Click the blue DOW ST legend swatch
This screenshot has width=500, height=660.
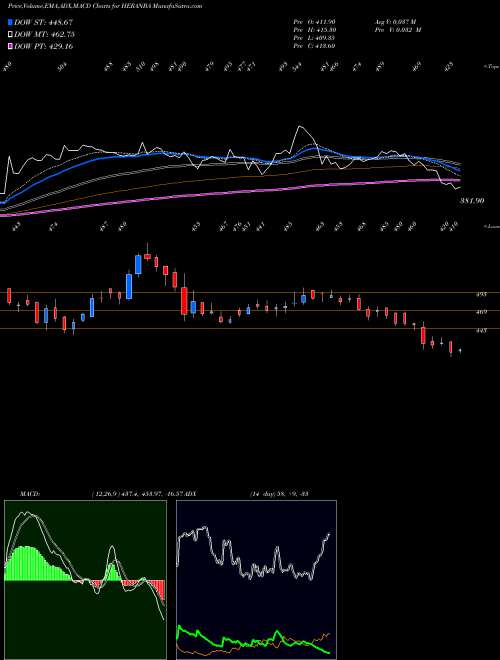[x=10, y=22]
